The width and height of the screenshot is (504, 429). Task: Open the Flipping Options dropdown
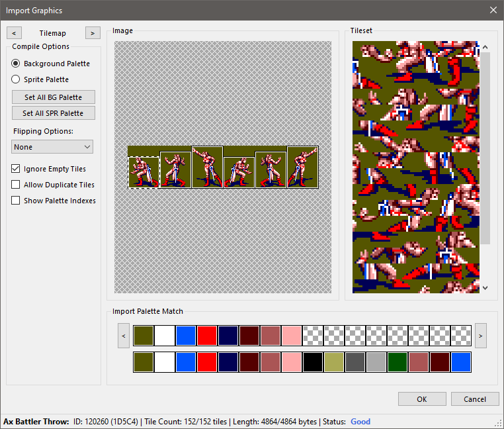[52, 147]
